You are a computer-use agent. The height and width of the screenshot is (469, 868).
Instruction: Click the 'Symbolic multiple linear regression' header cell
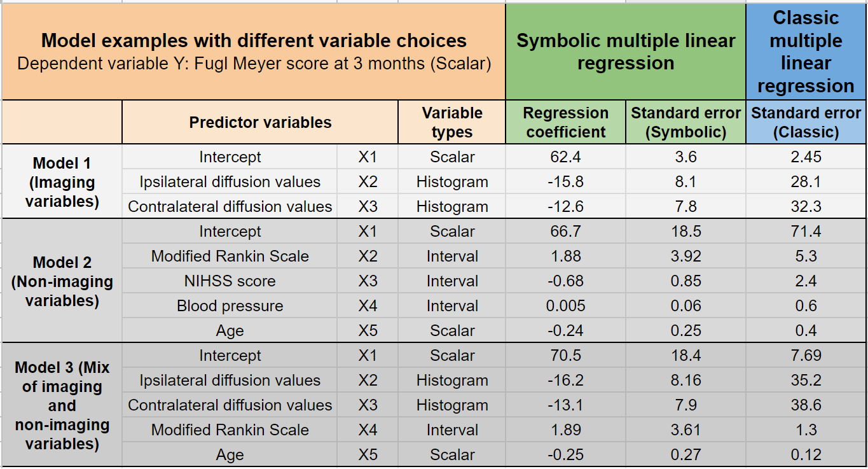[626, 52]
